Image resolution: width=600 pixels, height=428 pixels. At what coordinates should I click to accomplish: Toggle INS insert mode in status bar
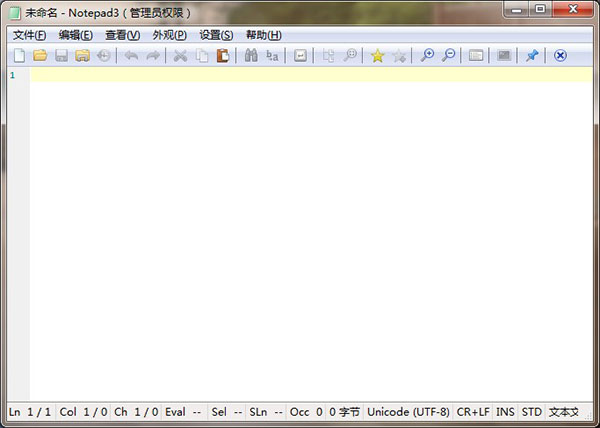tap(505, 411)
